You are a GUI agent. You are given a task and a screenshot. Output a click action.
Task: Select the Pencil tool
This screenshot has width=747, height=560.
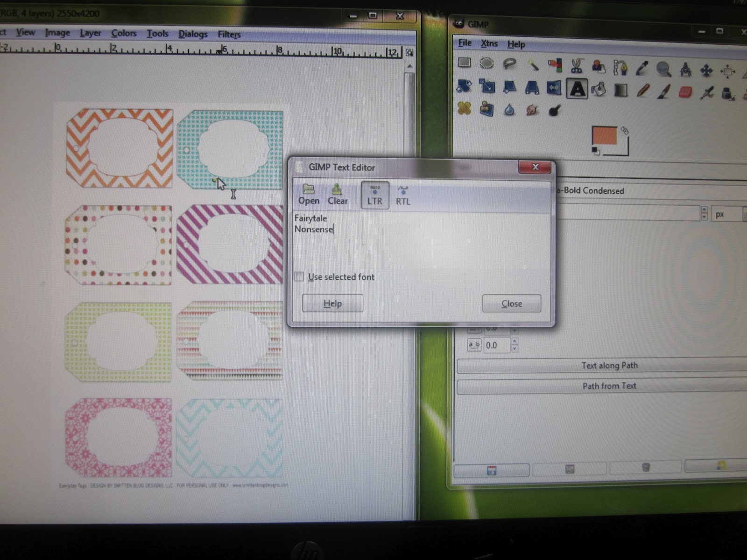point(642,91)
